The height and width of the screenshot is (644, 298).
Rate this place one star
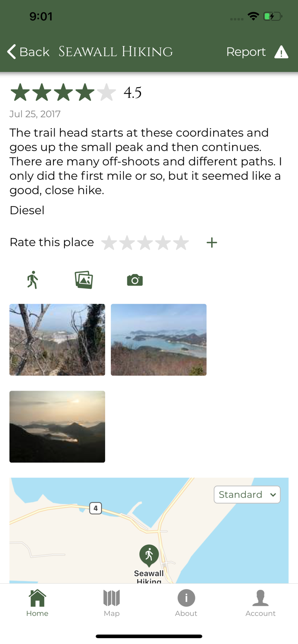(x=110, y=243)
